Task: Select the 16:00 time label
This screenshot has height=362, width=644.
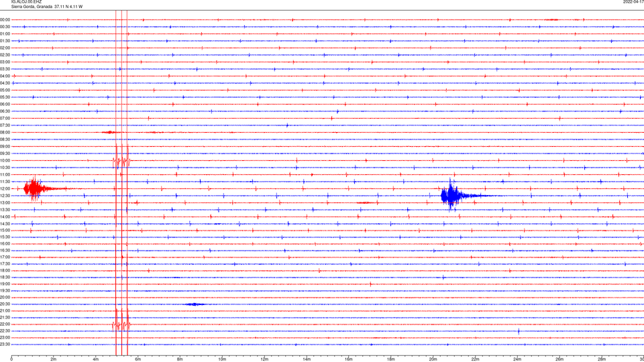Action: (x=5, y=243)
